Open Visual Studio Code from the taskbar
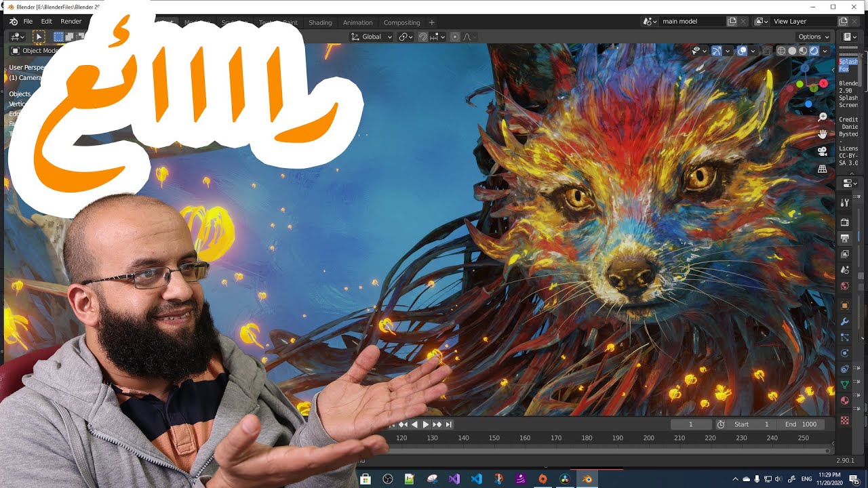 click(476, 479)
